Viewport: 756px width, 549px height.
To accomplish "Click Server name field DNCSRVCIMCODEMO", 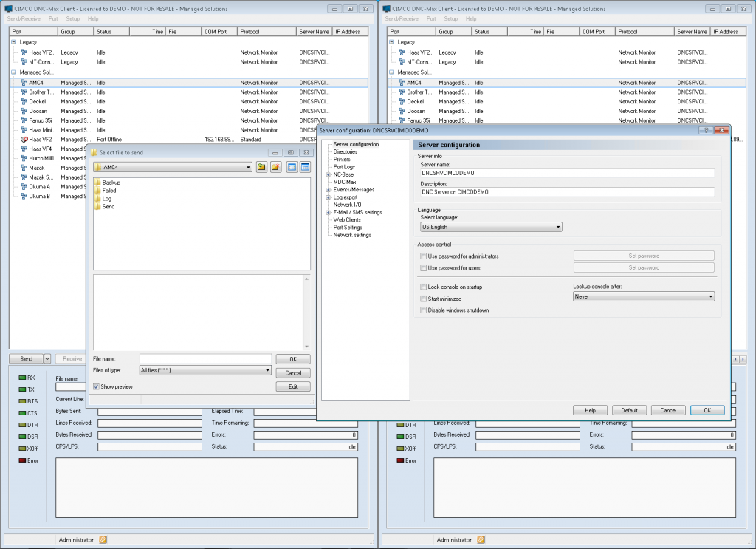I will [568, 173].
